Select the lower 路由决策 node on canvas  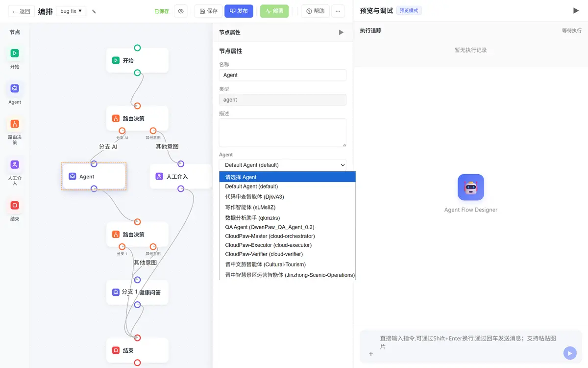137,235
